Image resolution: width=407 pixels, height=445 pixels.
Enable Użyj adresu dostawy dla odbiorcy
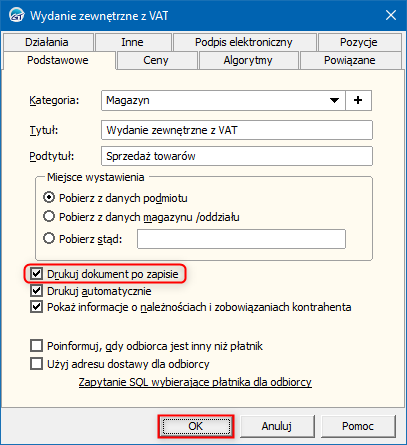[x=36, y=364]
